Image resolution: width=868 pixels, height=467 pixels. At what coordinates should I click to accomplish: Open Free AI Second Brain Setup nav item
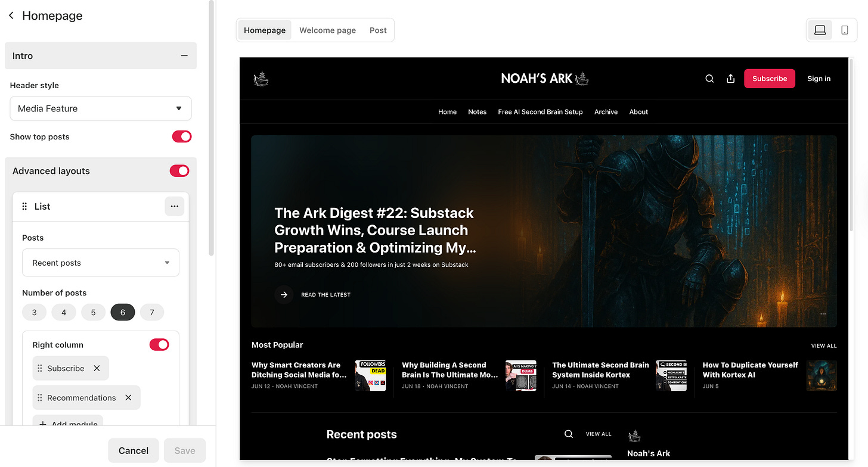[540, 112]
